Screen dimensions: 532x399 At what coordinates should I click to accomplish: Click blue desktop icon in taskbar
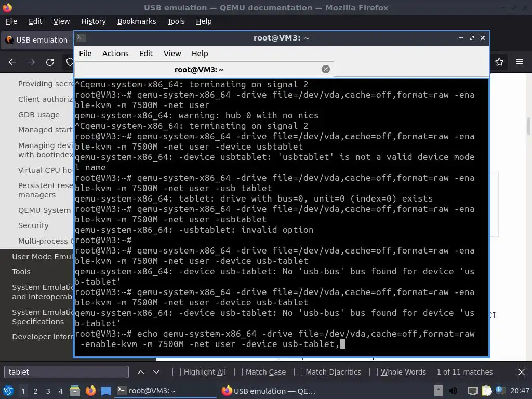pyautogui.click(x=106, y=391)
